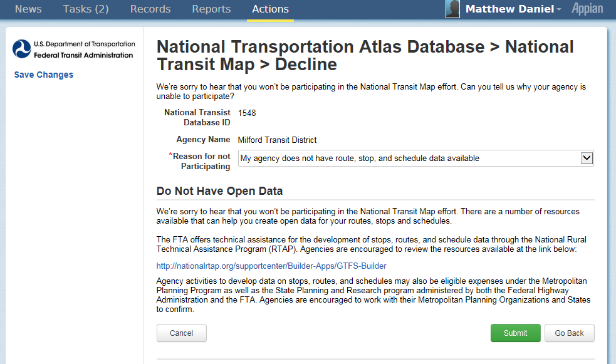Click the green Submit button
Viewport: 616px width, 364px height.
(x=515, y=333)
